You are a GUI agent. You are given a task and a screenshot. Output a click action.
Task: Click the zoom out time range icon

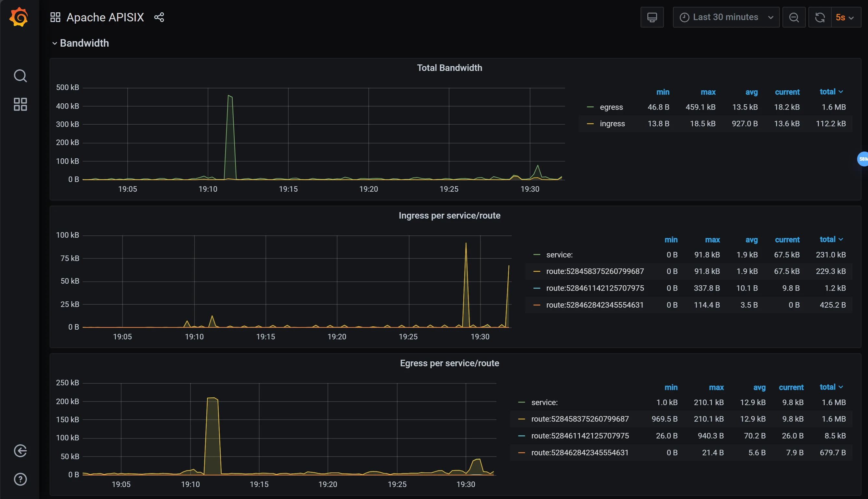point(793,17)
